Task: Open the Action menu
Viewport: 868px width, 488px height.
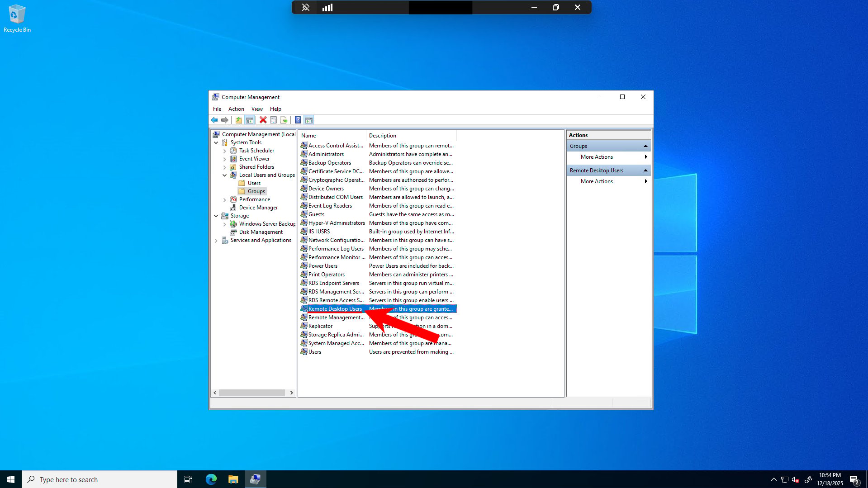Action: 236,109
